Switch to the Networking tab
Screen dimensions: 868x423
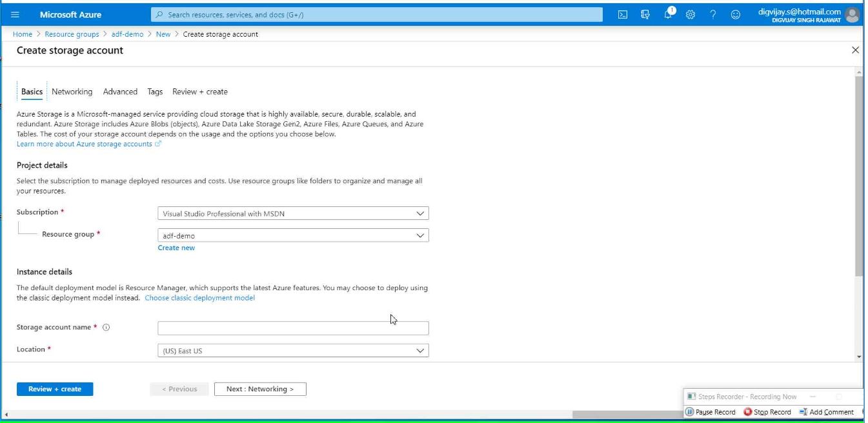click(x=72, y=92)
